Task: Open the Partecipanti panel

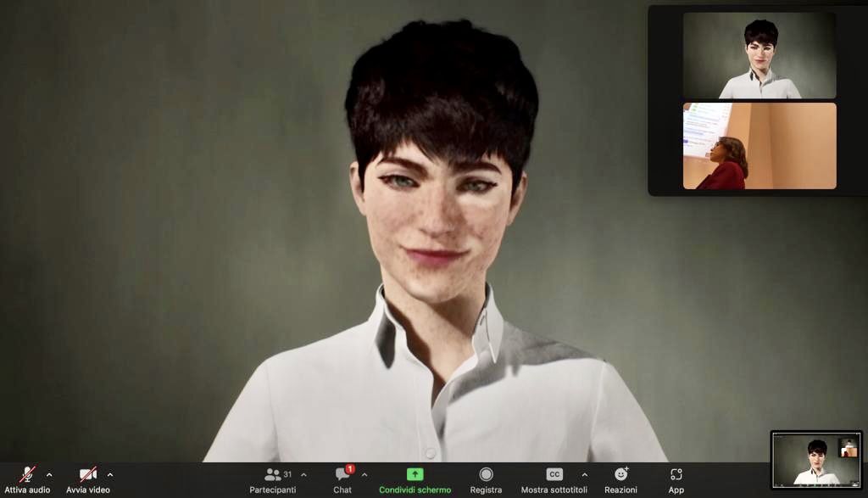Action: [272, 479]
